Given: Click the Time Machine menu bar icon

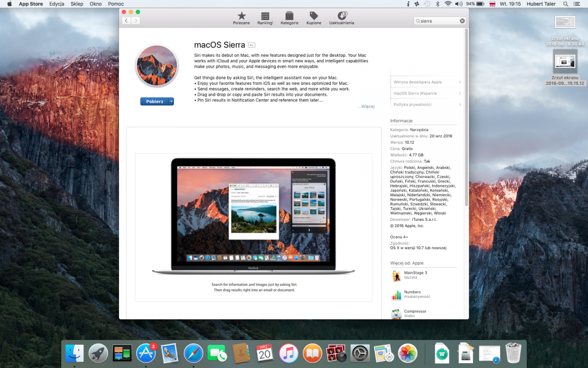Looking at the screenshot, I should pos(427,4).
